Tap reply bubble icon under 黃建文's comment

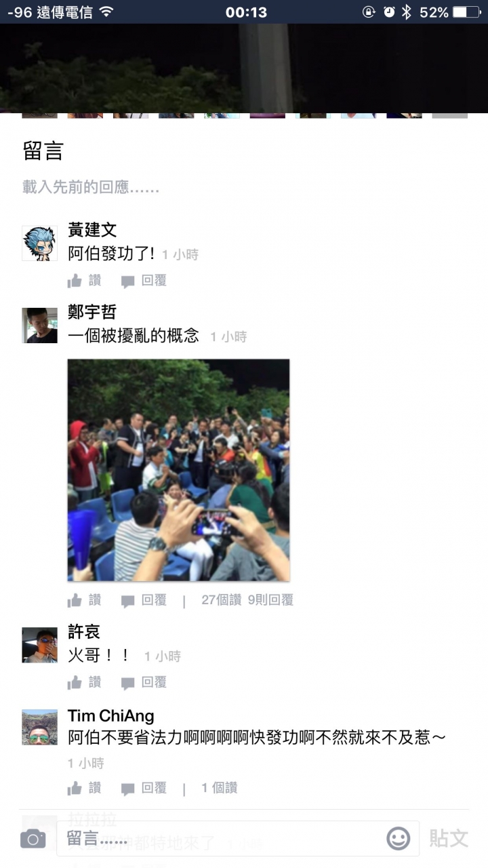click(127, 281)
